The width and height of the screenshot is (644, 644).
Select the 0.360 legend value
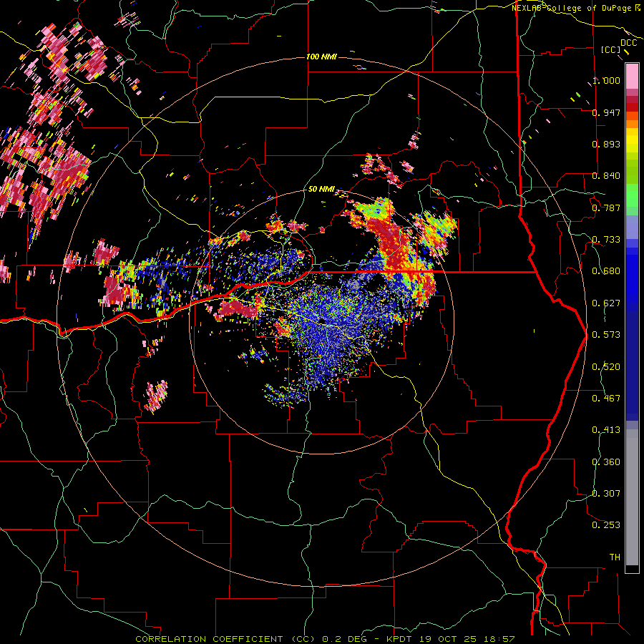tap(606, 462)
